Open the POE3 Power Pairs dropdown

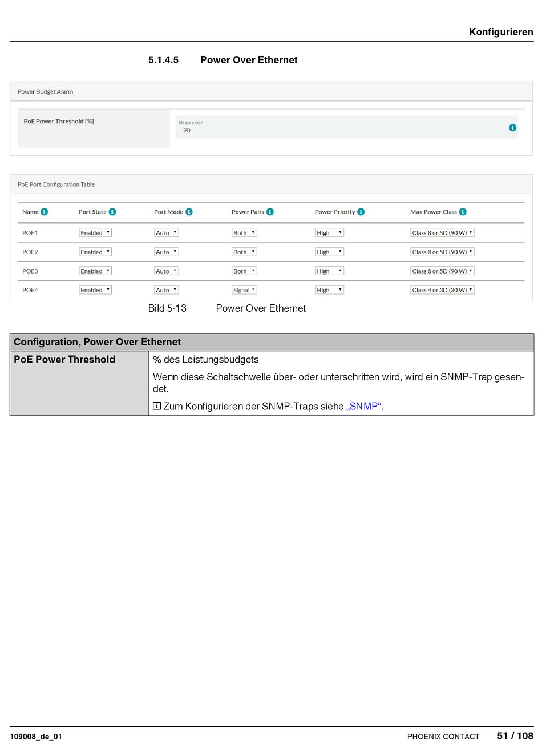point(244,271)
